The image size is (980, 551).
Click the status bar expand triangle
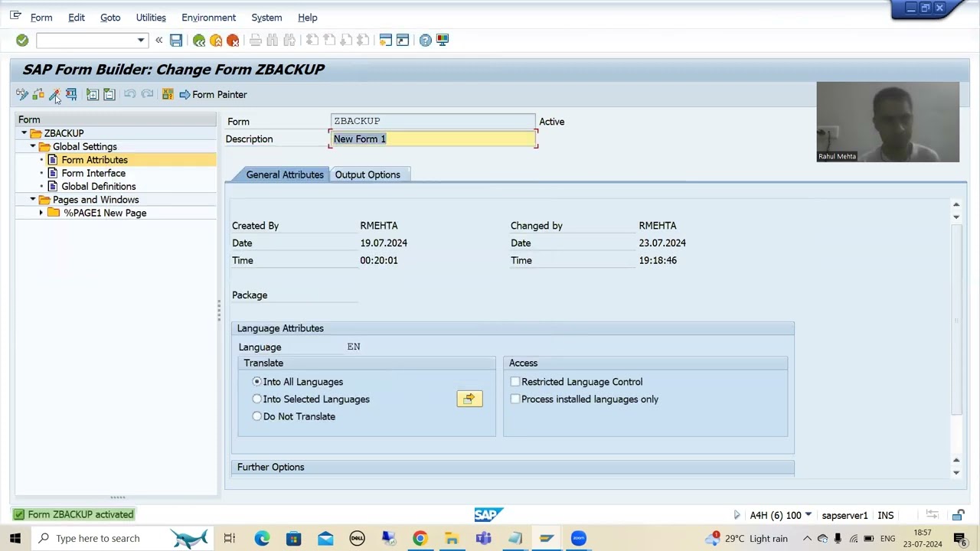coord(737,515)
